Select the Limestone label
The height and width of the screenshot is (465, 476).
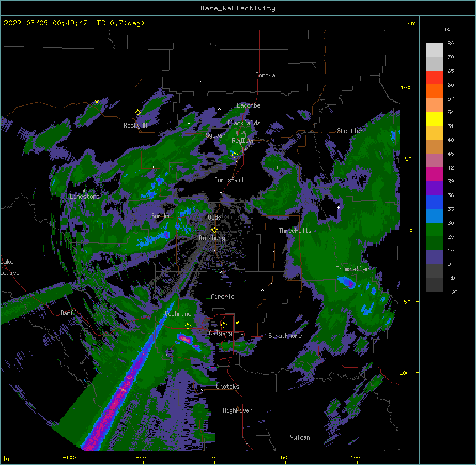(84, 197)
